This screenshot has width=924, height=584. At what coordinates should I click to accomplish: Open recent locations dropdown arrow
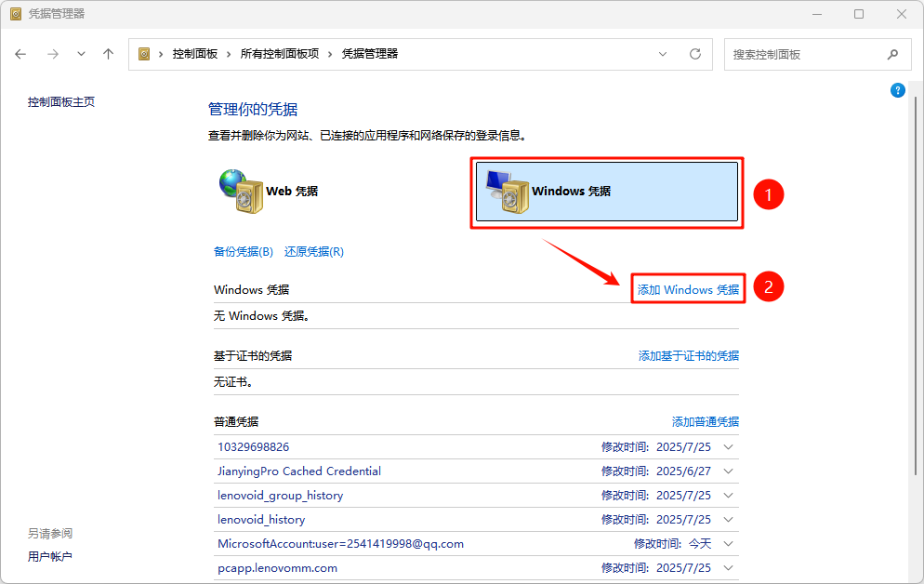click(81, 54)
